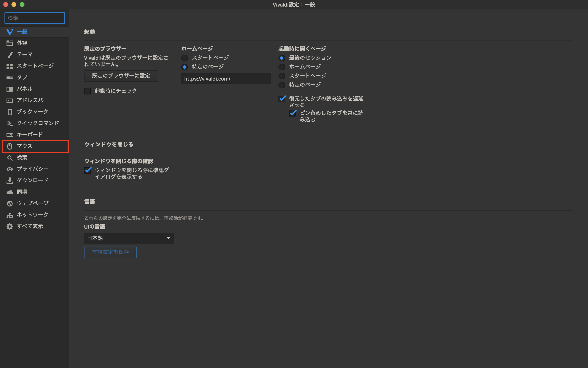Click the マウス mouse icon
This screenshot has height=368, width=588.
[10, 146]
